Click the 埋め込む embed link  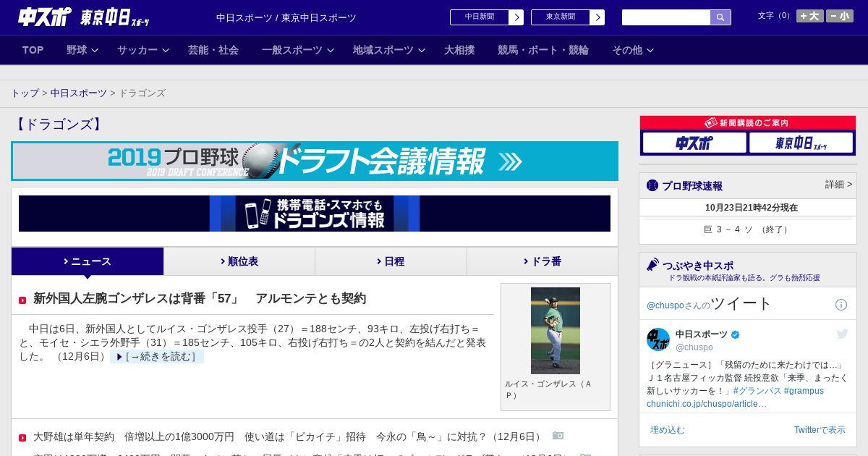pos(667,430)
